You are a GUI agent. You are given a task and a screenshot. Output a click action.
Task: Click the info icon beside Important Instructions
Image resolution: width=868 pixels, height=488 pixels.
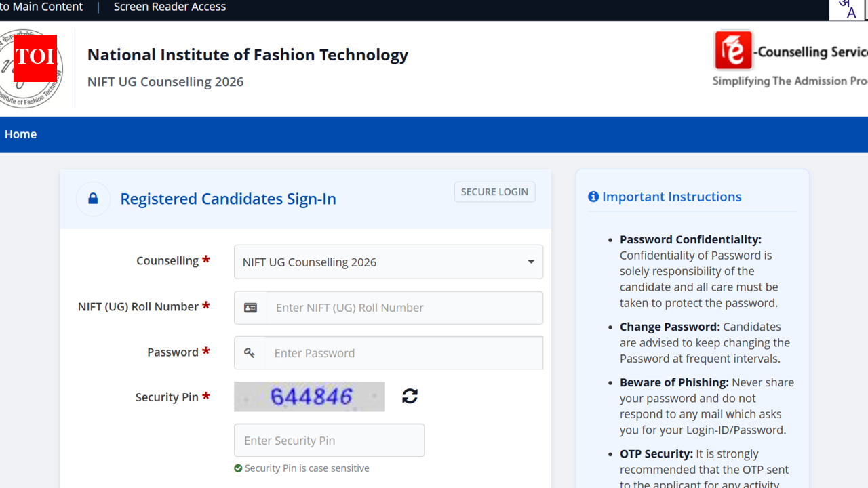coord(593,197)
